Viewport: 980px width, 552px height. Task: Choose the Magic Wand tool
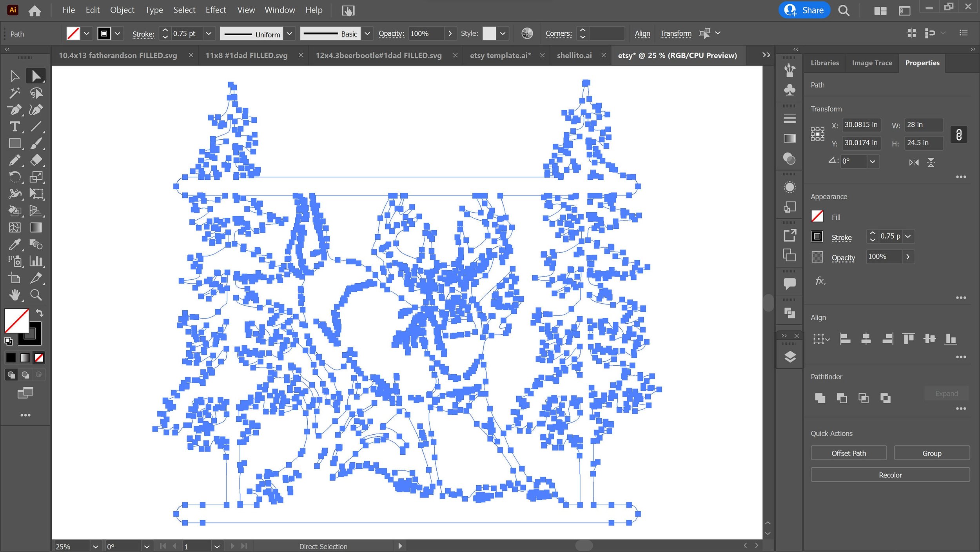[x=15, y=93]
